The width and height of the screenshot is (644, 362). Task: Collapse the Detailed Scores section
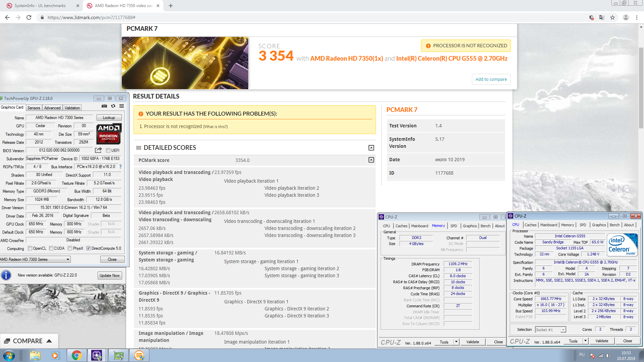click(371, 148)
